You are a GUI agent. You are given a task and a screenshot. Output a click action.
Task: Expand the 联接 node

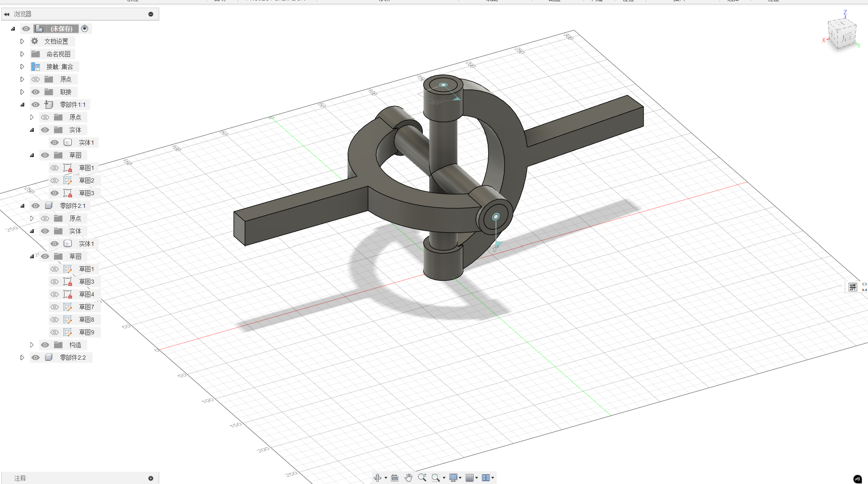(x=22, y=92)
